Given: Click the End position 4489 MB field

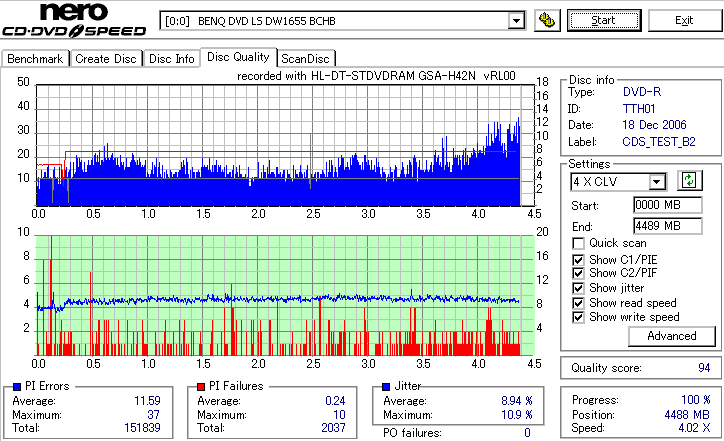Looking at the screenshot, I should (668, 226).
